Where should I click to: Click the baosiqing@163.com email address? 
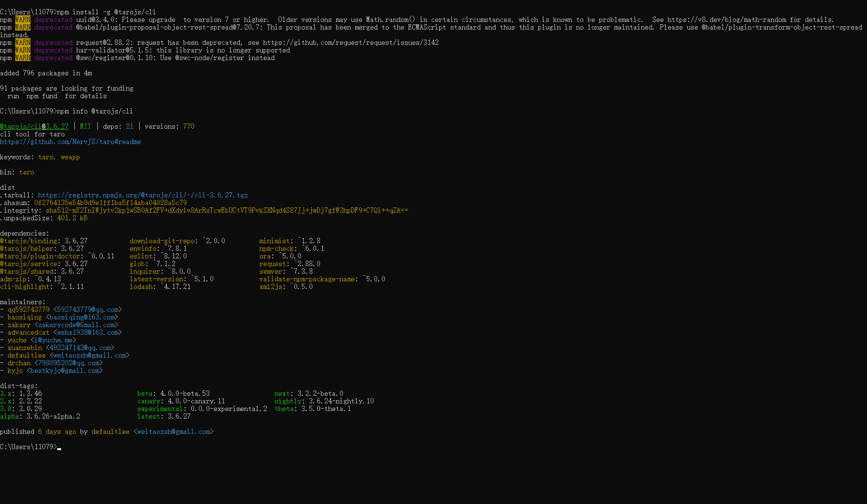click(82, 317)
